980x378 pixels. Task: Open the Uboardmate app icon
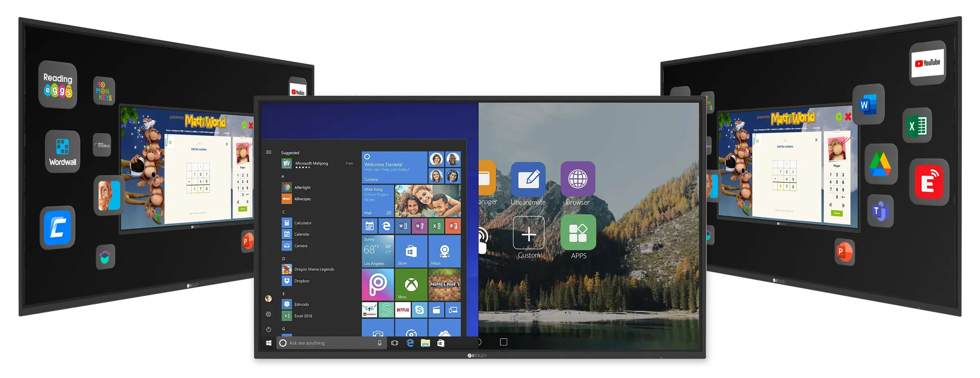528,179
